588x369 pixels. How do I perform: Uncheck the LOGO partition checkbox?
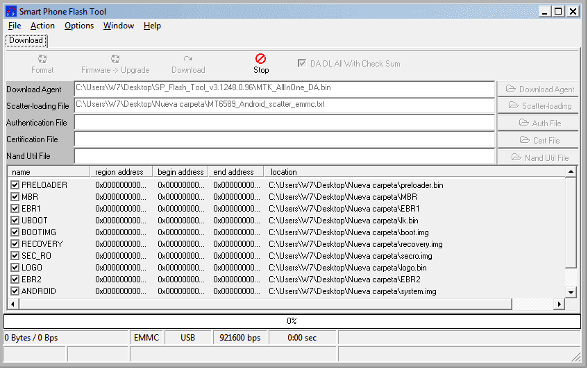point(15,268)
